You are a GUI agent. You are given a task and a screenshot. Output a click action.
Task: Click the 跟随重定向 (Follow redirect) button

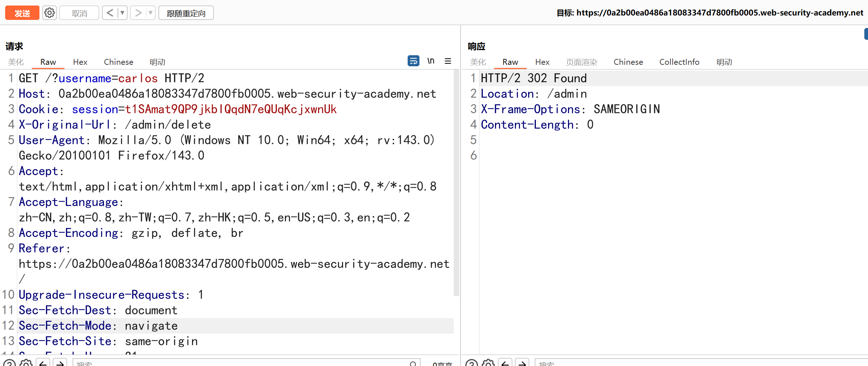186,13
